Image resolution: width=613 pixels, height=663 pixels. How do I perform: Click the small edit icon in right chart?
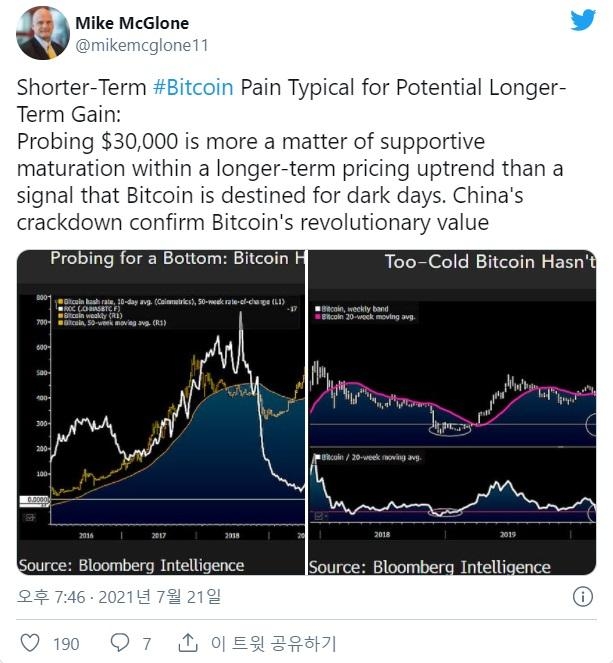coord(319,516)
